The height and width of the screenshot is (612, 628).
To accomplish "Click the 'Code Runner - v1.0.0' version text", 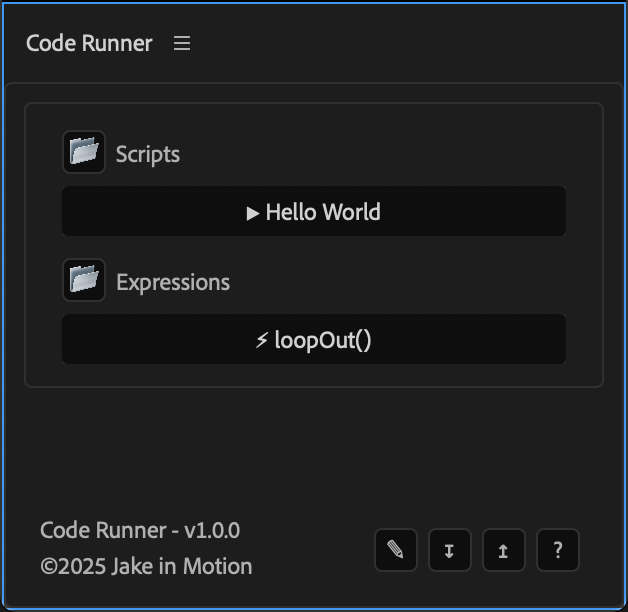I will (x=140, y=530).
